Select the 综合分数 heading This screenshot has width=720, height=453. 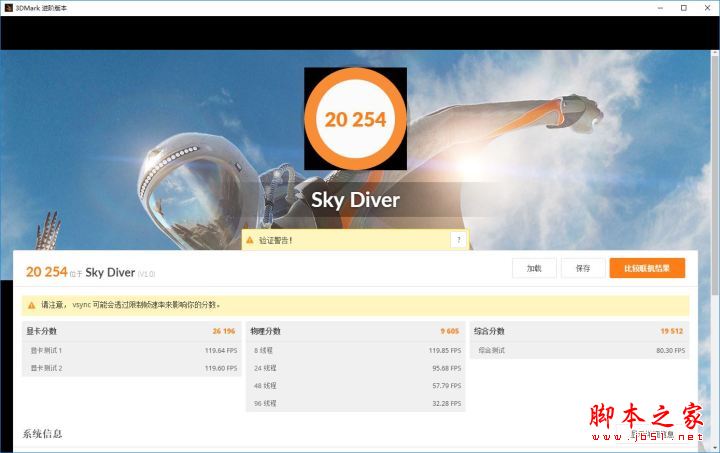click(x=489, y=331)
